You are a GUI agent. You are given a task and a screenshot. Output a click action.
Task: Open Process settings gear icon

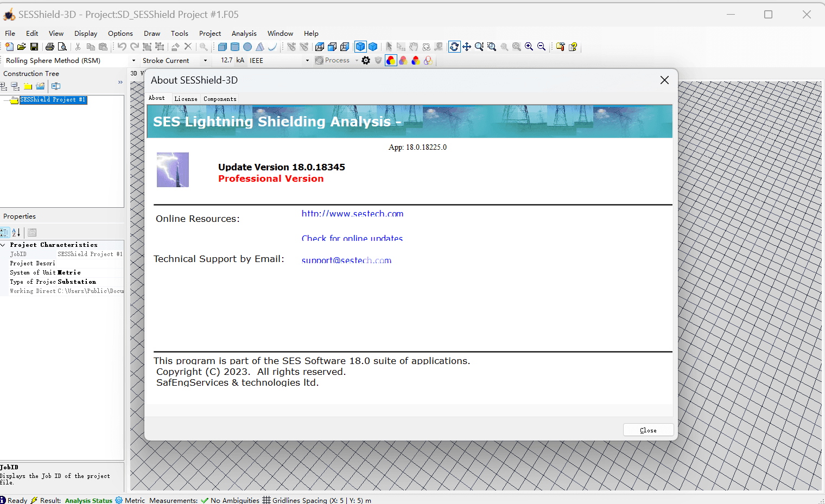(x=366, y=60)
